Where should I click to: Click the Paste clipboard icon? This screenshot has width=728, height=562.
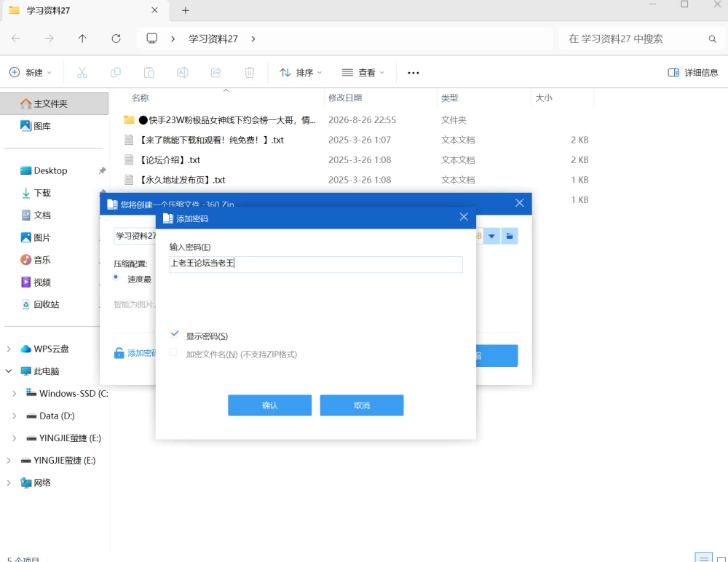[x=149, y=73]
